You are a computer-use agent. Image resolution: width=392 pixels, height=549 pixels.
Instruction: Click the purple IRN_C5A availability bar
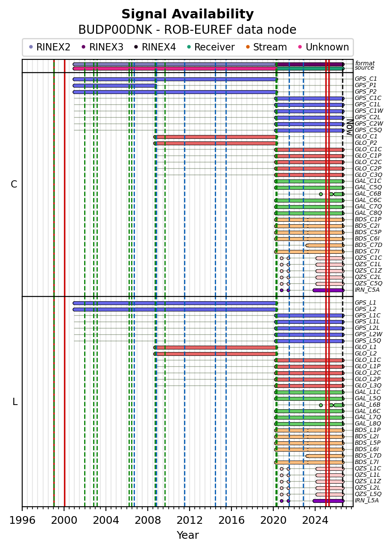328,290
